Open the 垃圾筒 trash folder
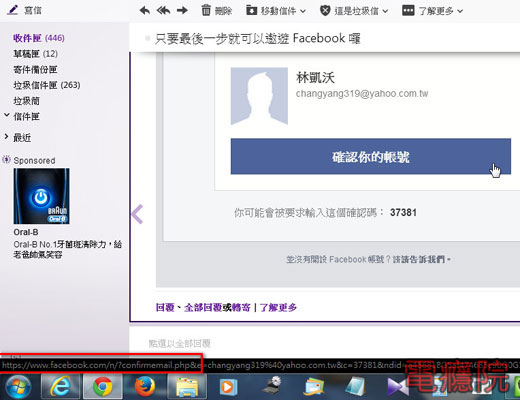 coord(26,101)
